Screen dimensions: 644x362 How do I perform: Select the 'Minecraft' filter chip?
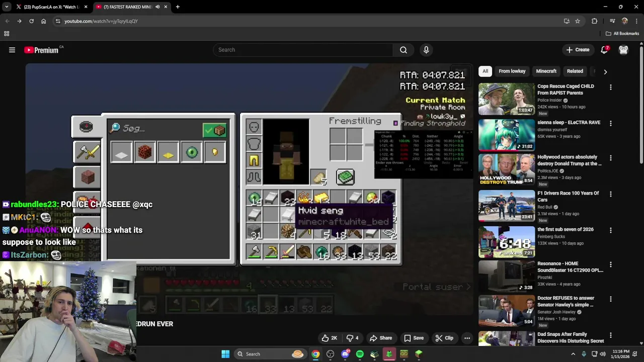point(546,71)
